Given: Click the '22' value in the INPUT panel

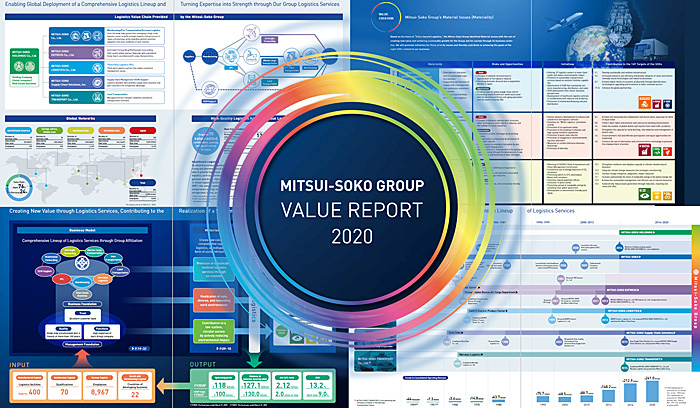Looking at the screenshot, I should coord(135,395).
